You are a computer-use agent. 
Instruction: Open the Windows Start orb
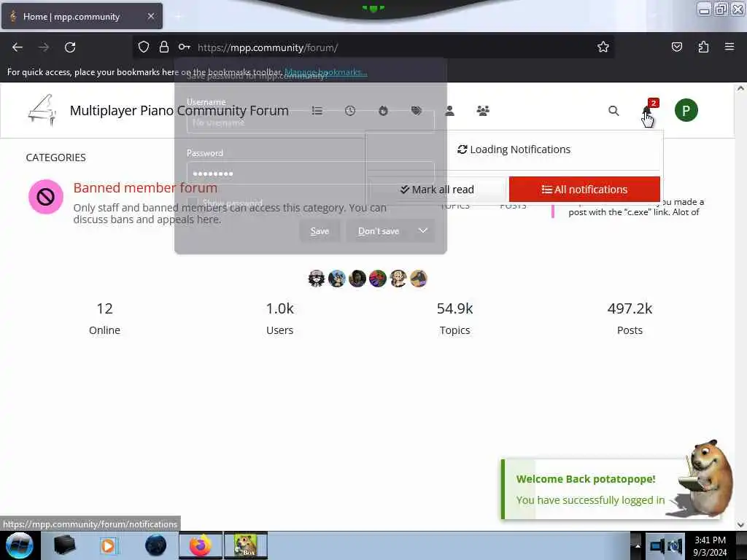(x=20, y=545)
